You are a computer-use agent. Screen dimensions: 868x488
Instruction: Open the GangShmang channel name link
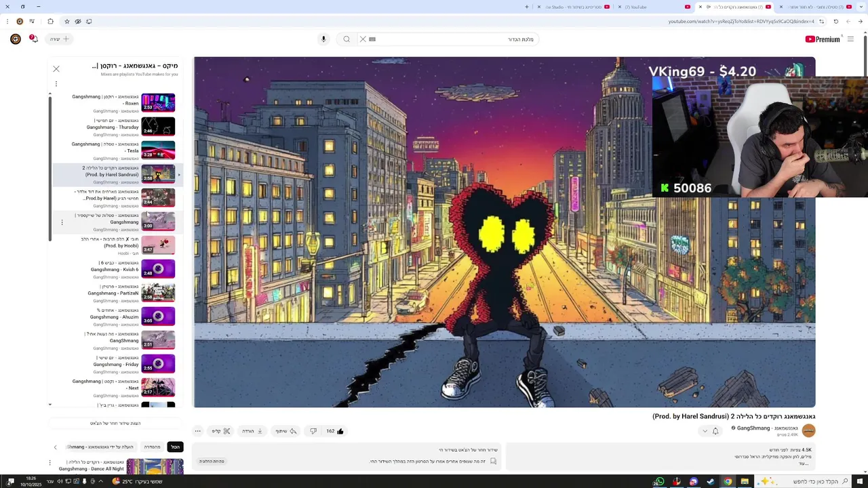pyautogui.click(x=767, y=428)
